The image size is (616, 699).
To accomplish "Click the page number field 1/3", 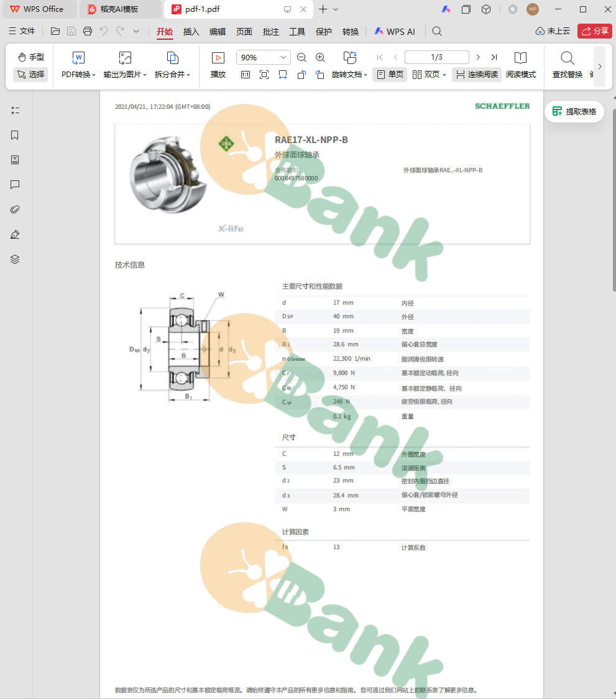I will (x=437, y=57).
